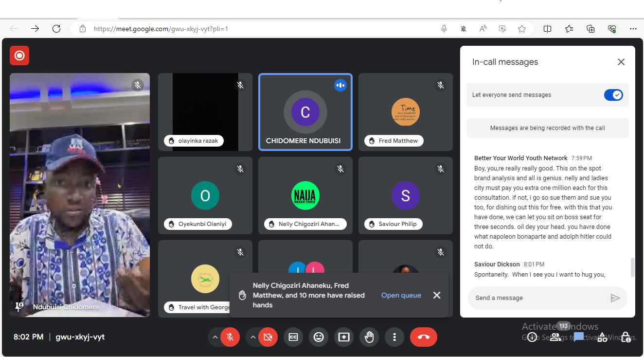Turn on captions with the CC button
This screenshot has width=644, height=357.
pos(293,337)
